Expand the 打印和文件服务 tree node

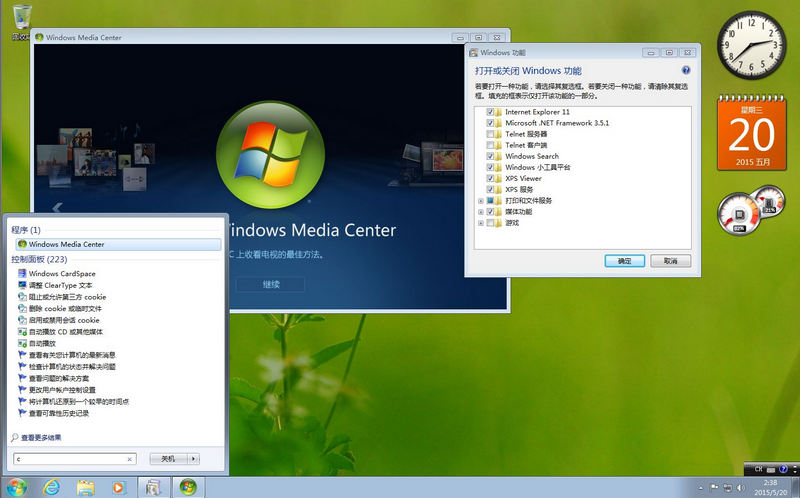[x=480, y=200]
